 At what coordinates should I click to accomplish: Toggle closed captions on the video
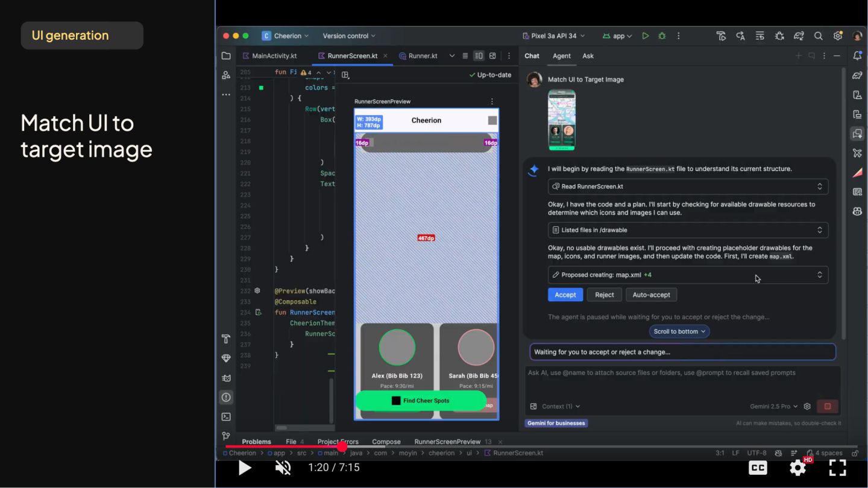[x=758, y=468]
